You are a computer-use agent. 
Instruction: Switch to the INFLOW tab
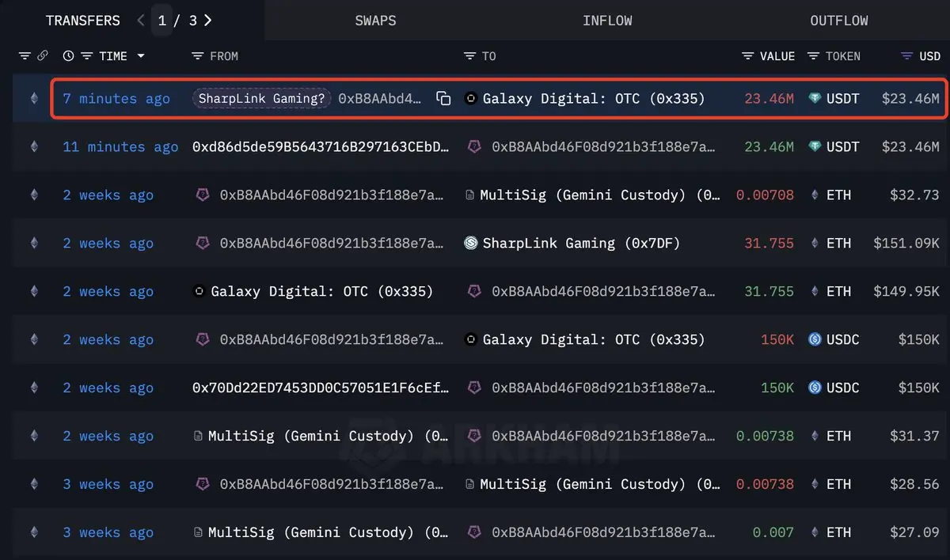pyautogui.click(x=607, y=21)
